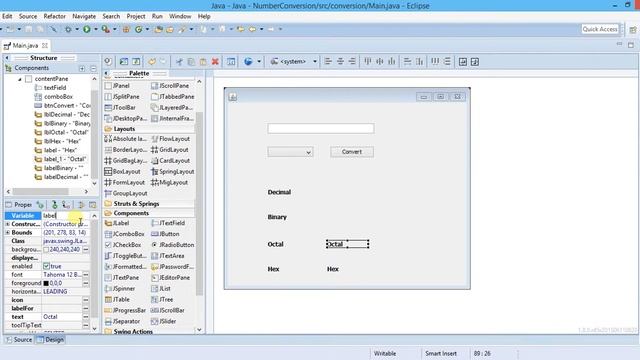Select JCheckBox component in the Palette
This screenshot has width=640, height=360.
[123, 245]
